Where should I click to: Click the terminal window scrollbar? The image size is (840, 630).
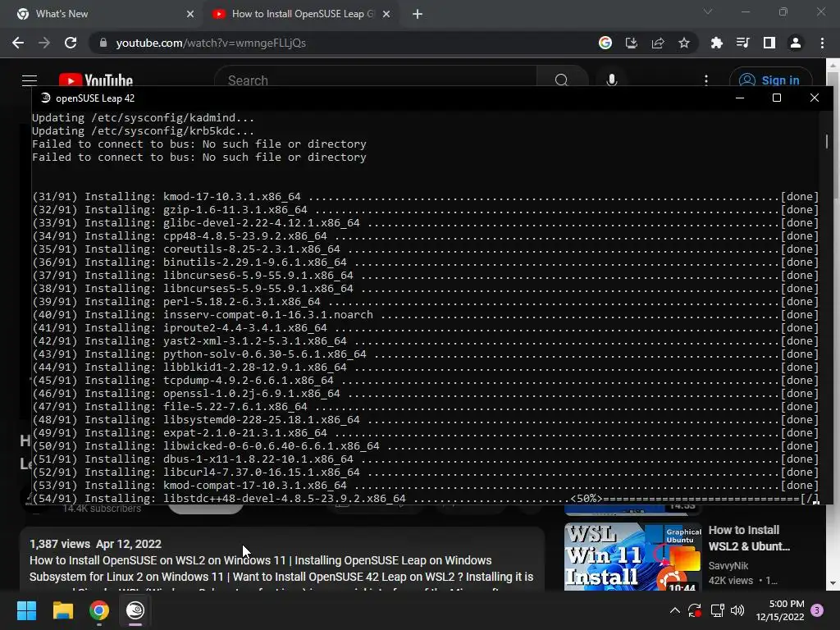(827, 141)
